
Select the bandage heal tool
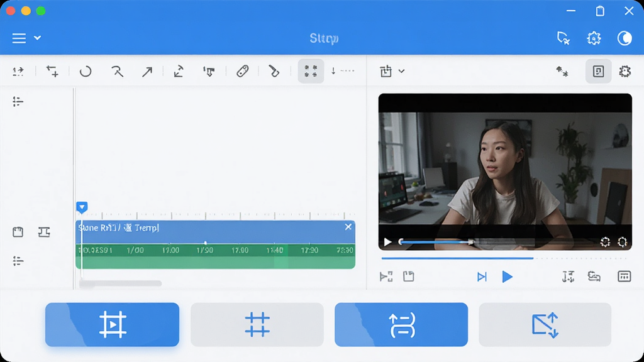pos(242,72)
